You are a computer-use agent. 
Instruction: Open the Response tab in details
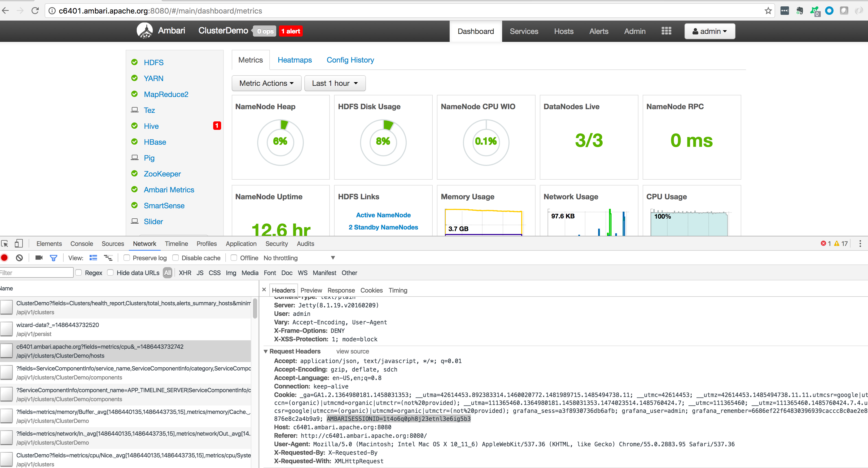tap(341, 290)
